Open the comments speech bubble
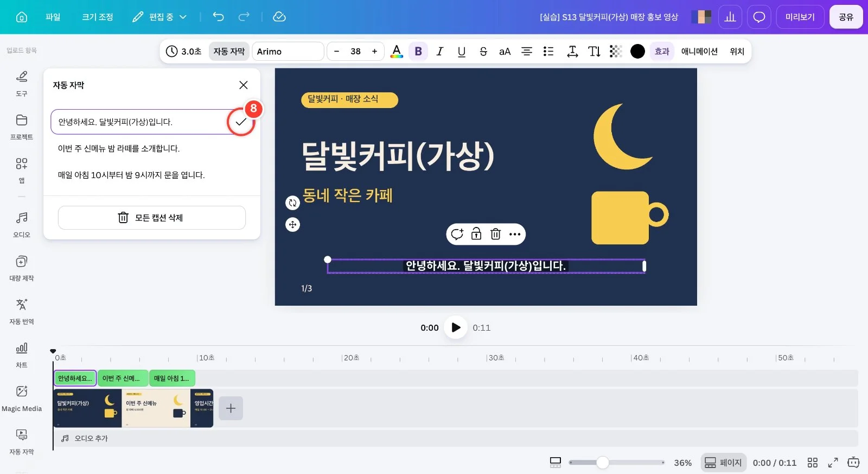This screenshot has height=474, width=868. 759,17
